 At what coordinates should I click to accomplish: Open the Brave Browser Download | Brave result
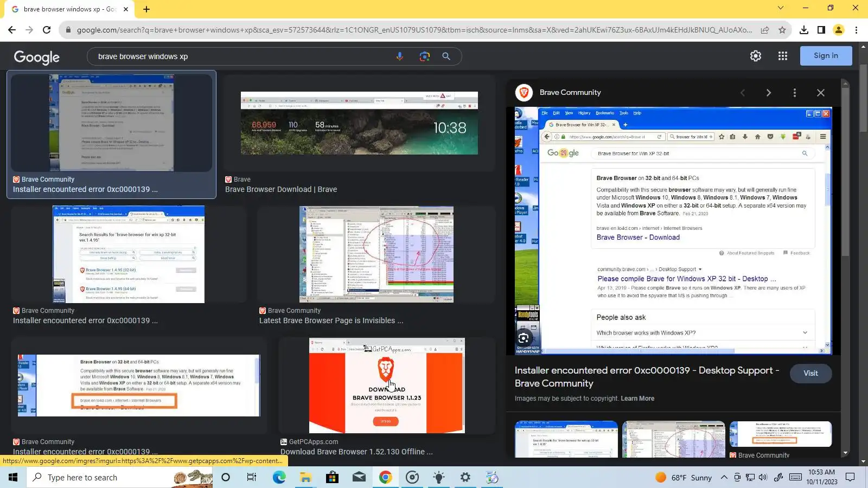281,189
